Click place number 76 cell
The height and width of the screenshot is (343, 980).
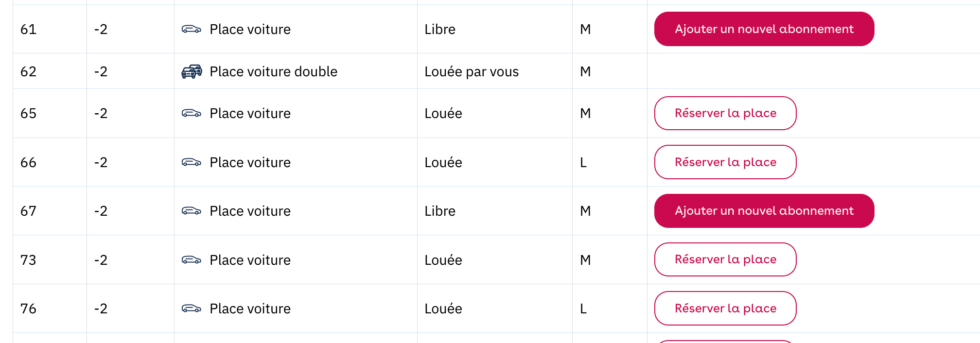tap(50, 309)
